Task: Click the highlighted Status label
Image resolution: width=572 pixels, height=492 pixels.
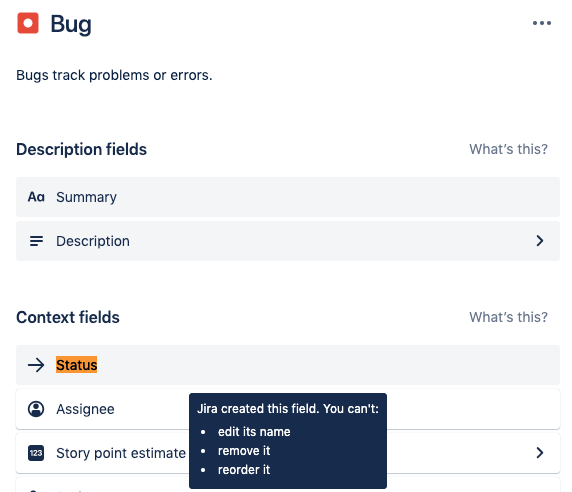Action: (x=77, y=365)
